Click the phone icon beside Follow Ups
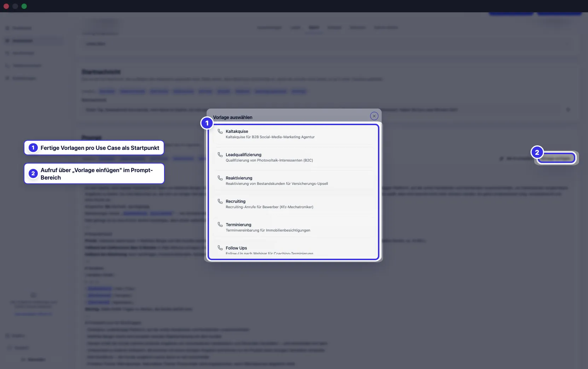Screen dimensions: 588x369 coord(220,248)
